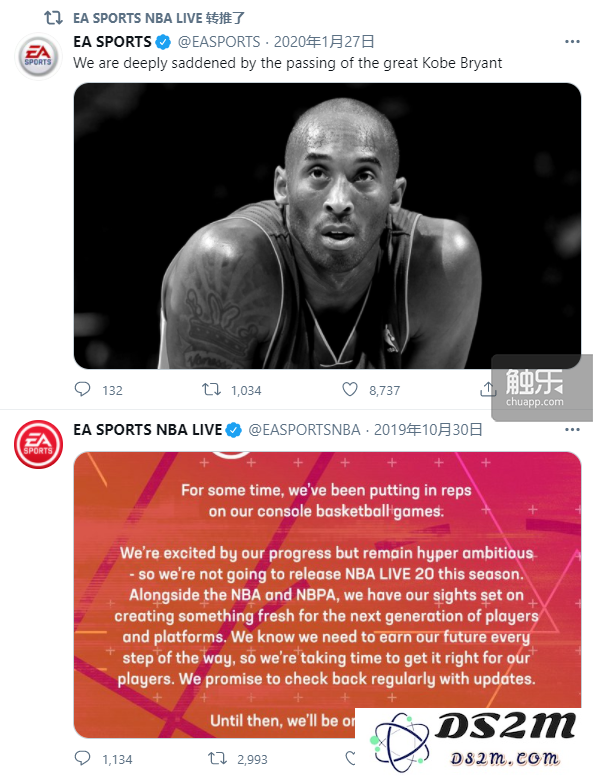Open EA SPORTS NBA LIVE red avatar

pos(38,444)
